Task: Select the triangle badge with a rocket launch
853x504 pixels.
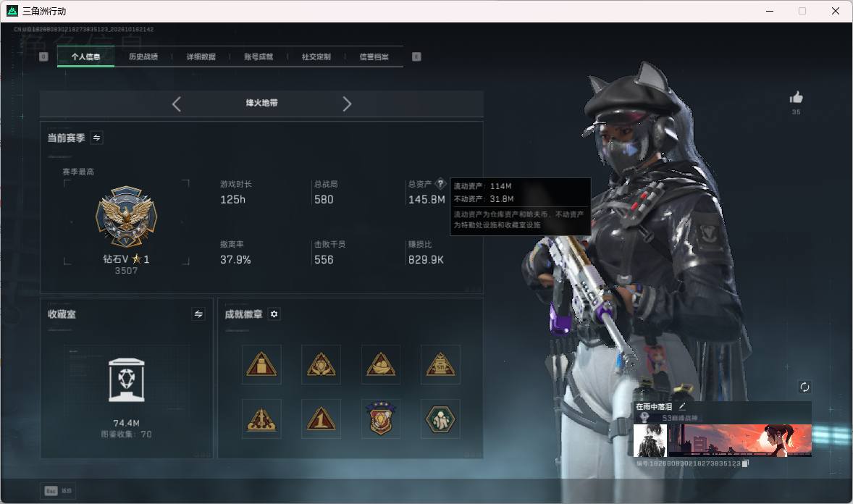Action: [x=261, y=419]
